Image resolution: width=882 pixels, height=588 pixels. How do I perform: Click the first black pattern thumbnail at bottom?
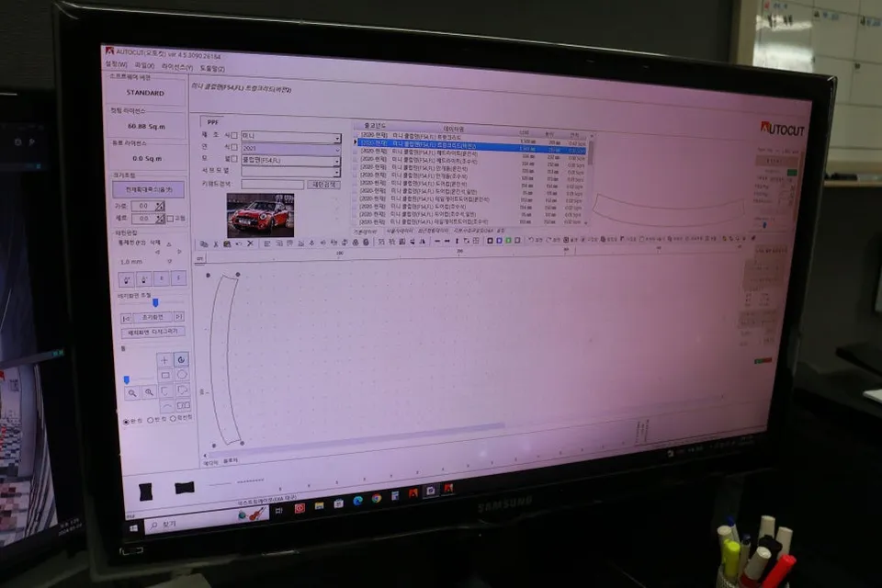(x=145, y=492)
